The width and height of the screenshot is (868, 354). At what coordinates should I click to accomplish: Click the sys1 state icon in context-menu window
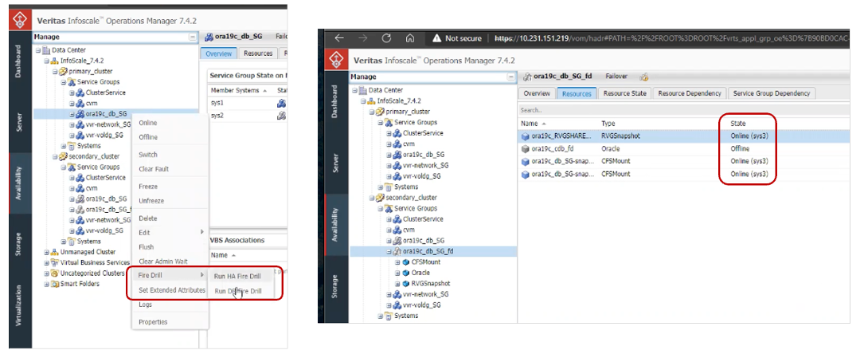coord(281,103)
